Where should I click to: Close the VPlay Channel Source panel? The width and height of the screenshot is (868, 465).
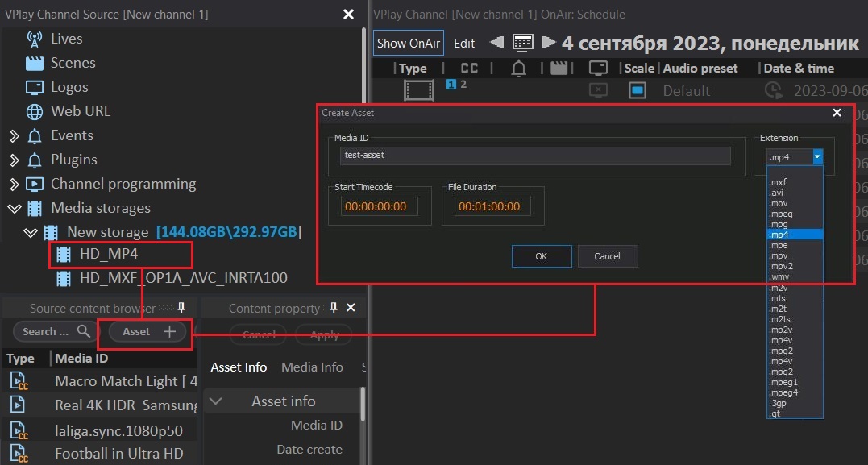click(x=348, y=15)
